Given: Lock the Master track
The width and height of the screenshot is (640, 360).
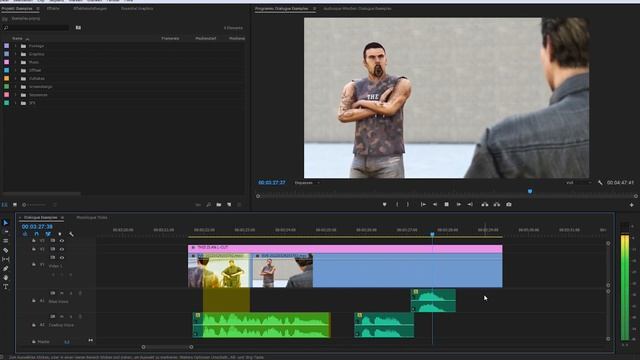Looking at the screenshot, I should click(x=34, y=342).
